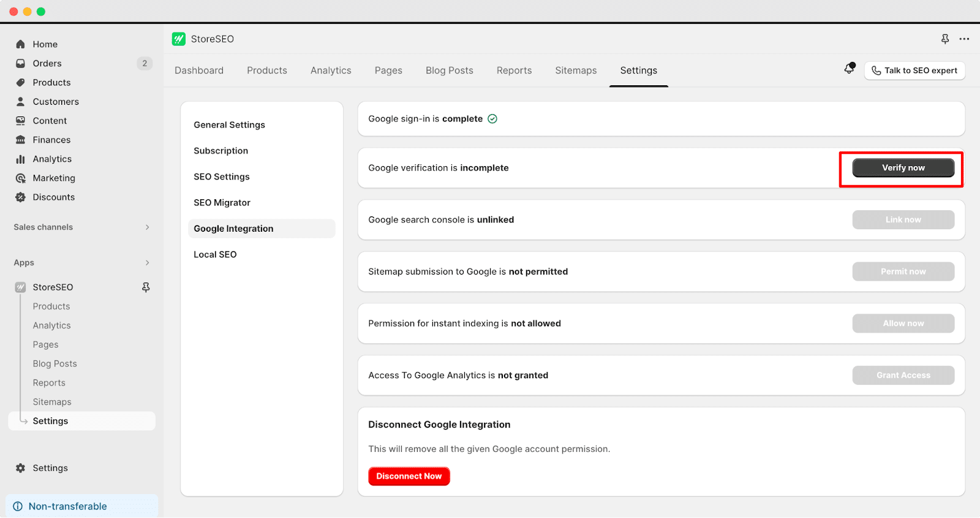
Task: Click the Home icon in the sidebar
Action: coord(20,44)
